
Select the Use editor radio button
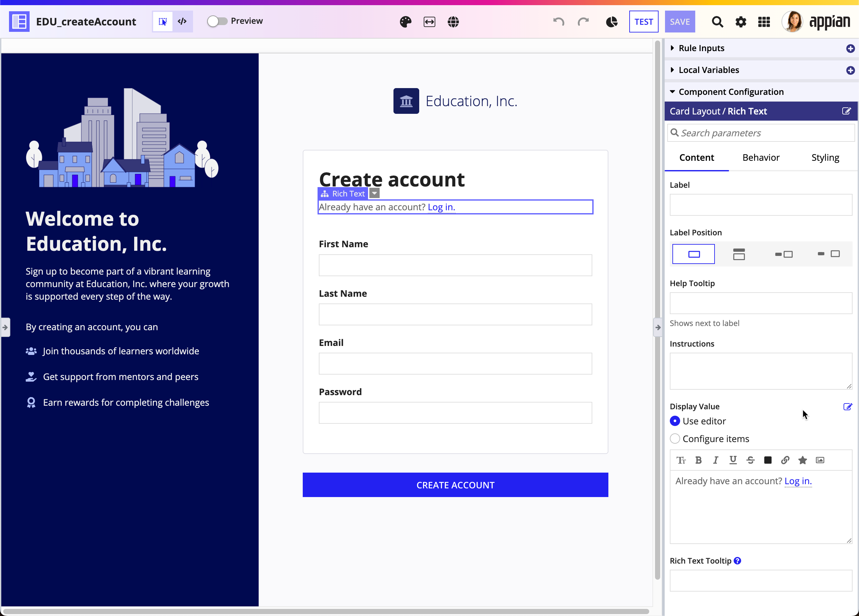click(x=675, y=421)
